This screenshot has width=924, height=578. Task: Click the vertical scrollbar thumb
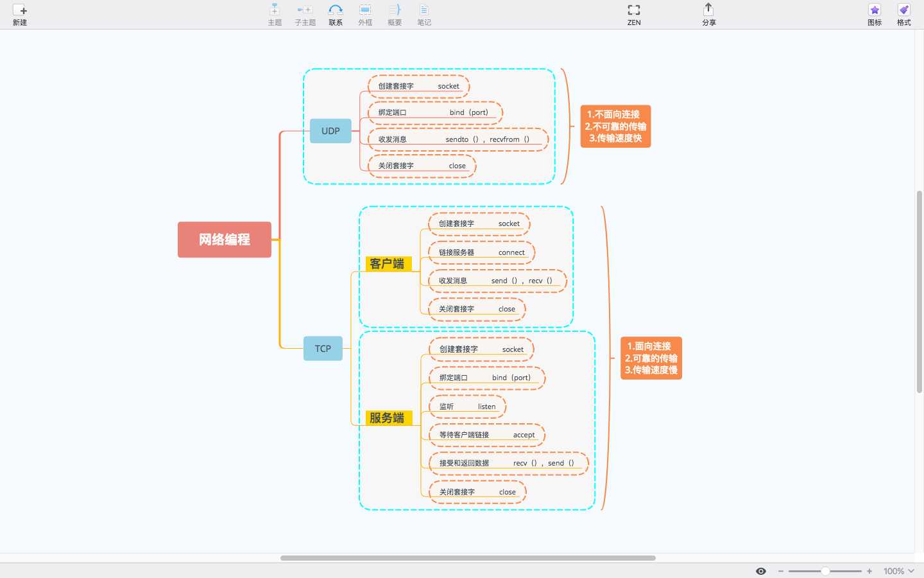919,292
